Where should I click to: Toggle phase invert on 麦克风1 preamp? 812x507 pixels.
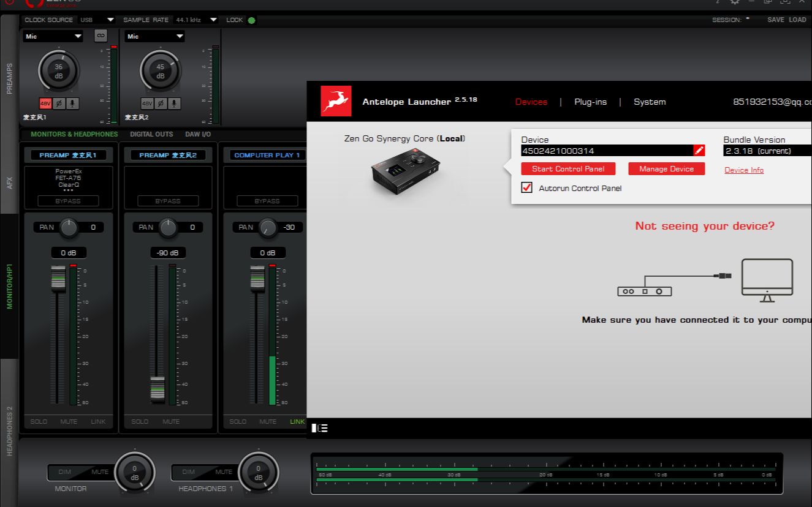pyautogui.click(x=59, y=103)
